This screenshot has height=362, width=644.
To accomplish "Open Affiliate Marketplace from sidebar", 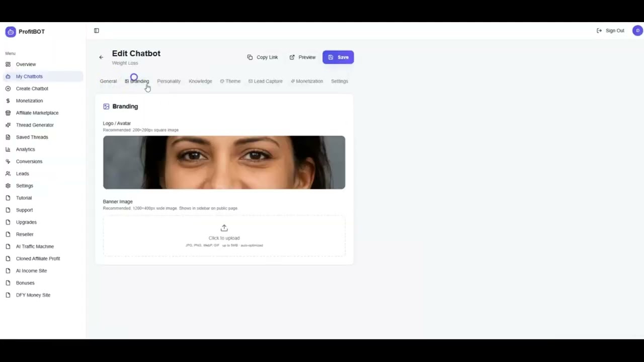I will (x=43, y=113).
